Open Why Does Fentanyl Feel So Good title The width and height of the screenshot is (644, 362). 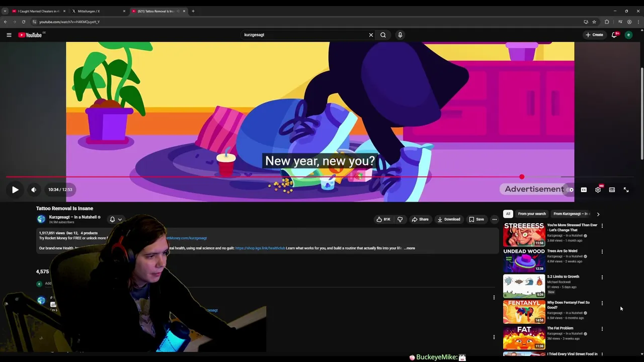tap(568, 305)
